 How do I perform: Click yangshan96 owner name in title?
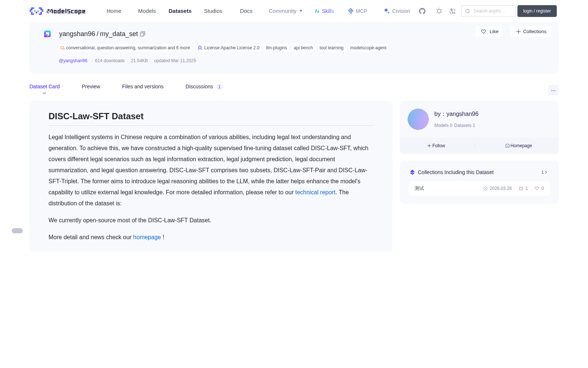[x=77, y=34]
